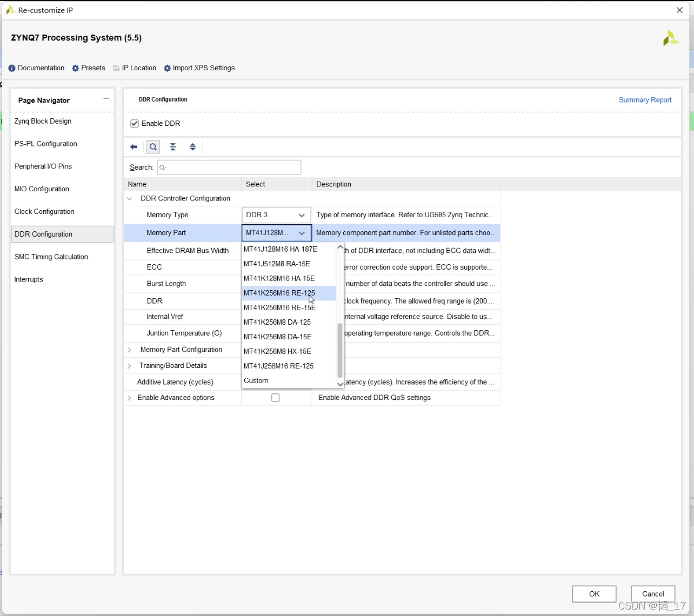Collapse the DDR Controller Configuration group
The image size is (694, 616).
click(x=130, y=199)
